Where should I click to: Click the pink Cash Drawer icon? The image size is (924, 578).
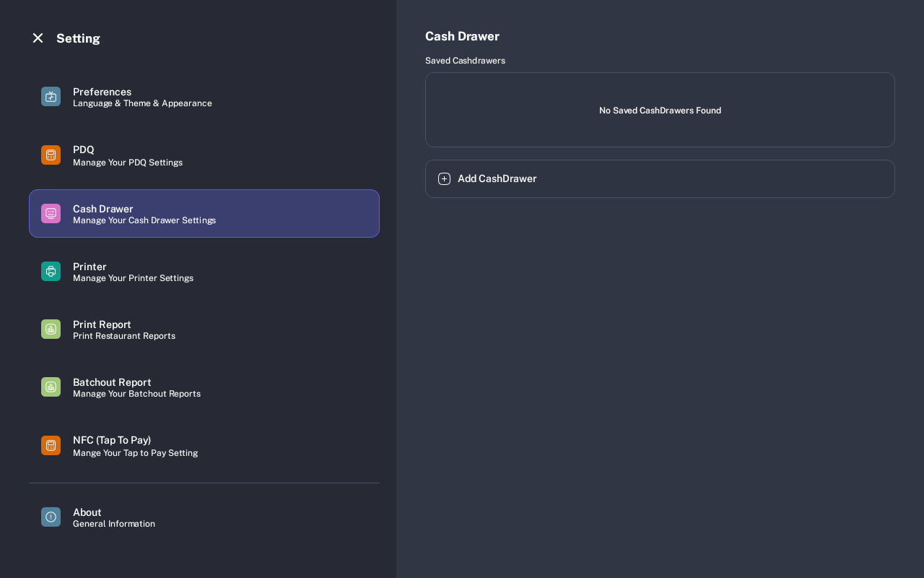coord(51,214)
